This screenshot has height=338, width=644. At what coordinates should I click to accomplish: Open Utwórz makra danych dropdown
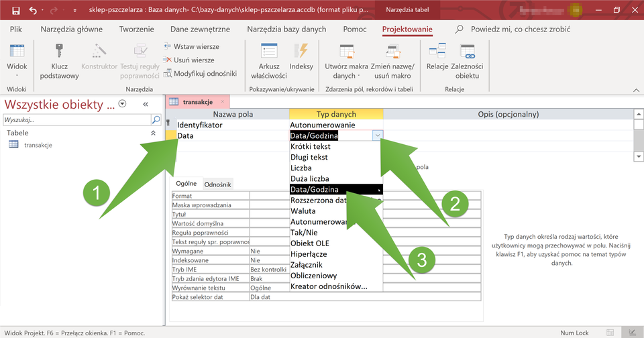point(346,70)
